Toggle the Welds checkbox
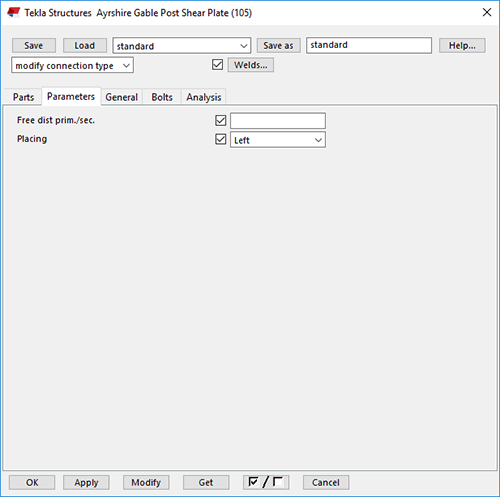 (217, 65)
